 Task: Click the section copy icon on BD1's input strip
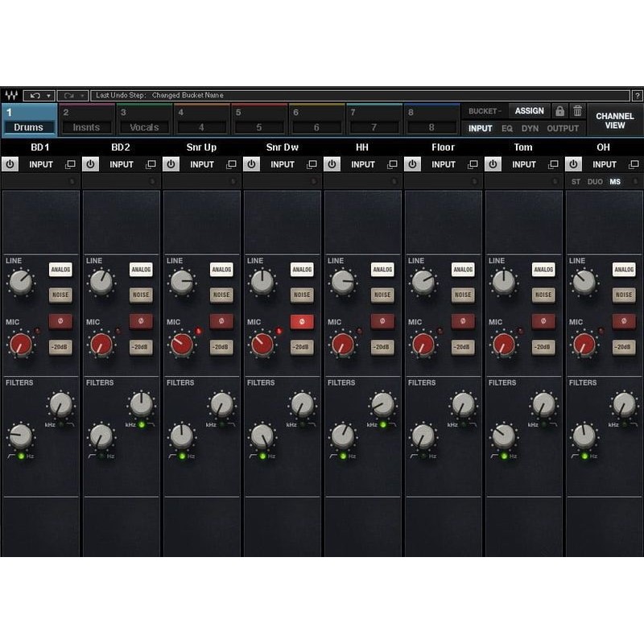pos(72,164)
